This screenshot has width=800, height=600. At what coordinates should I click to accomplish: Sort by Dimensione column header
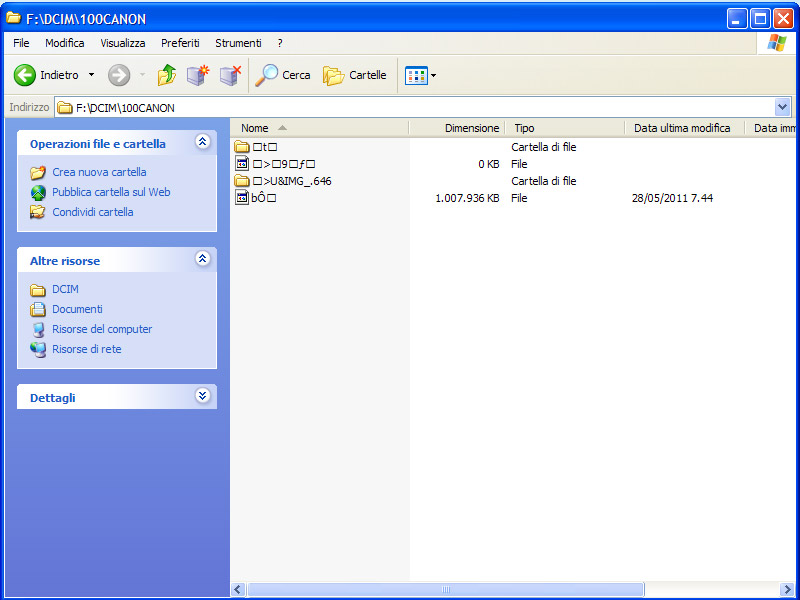coord(471,128)
